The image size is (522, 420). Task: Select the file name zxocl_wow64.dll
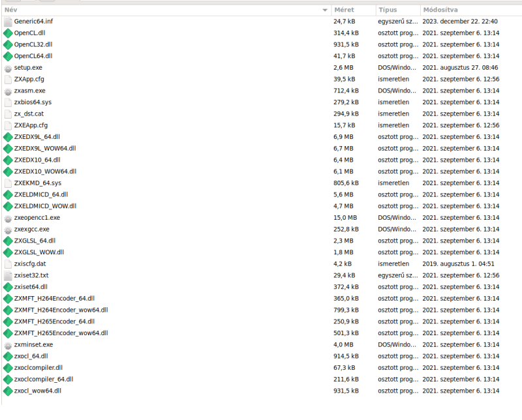tap(38, 391)
